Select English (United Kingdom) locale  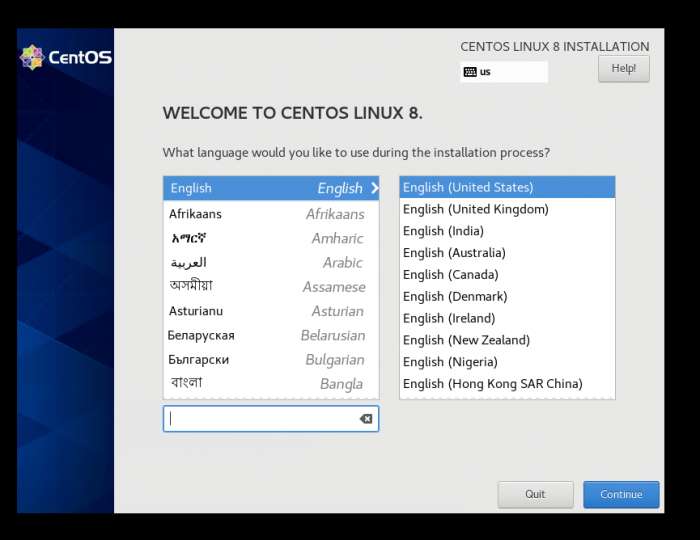point(506,209)
